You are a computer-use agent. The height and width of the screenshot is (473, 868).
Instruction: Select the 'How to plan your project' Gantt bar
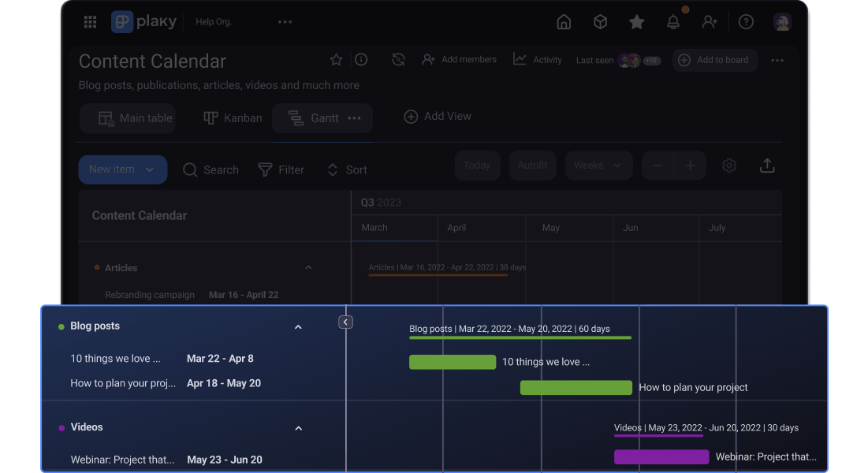pos(576,387)
